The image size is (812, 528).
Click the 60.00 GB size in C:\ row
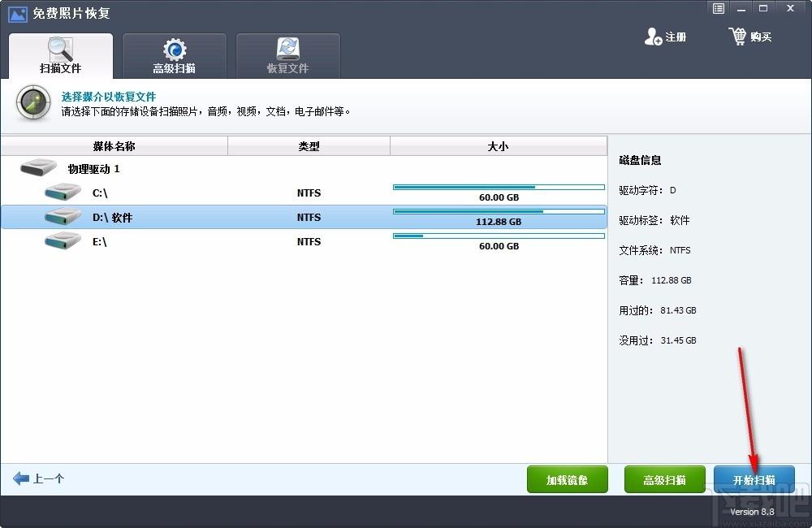(499, 197)
